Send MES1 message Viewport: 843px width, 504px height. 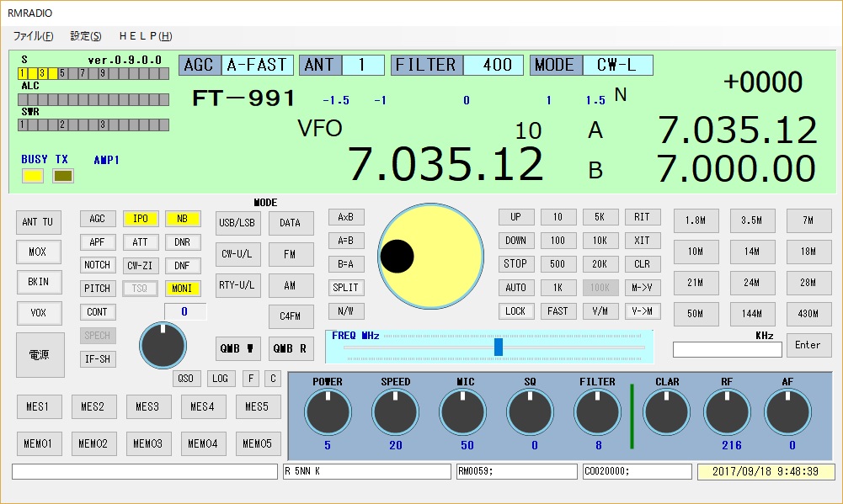39,407
